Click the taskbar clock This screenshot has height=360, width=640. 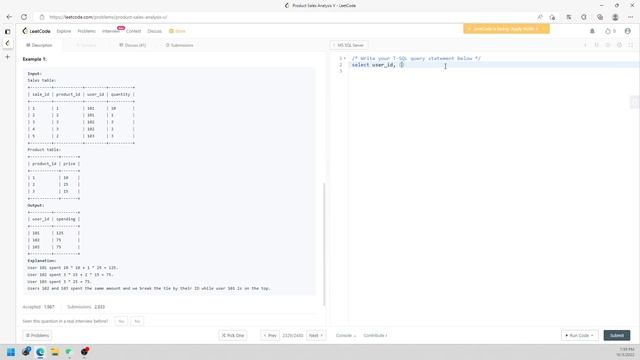tap(627, 352)
